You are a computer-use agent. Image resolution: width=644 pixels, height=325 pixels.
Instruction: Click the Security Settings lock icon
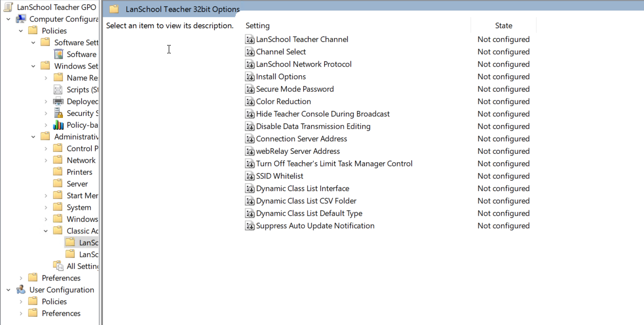(x=59, y=113)
